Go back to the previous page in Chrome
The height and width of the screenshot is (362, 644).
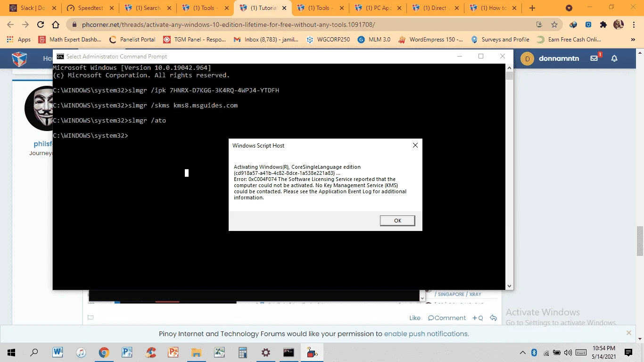tap(10, 25)
